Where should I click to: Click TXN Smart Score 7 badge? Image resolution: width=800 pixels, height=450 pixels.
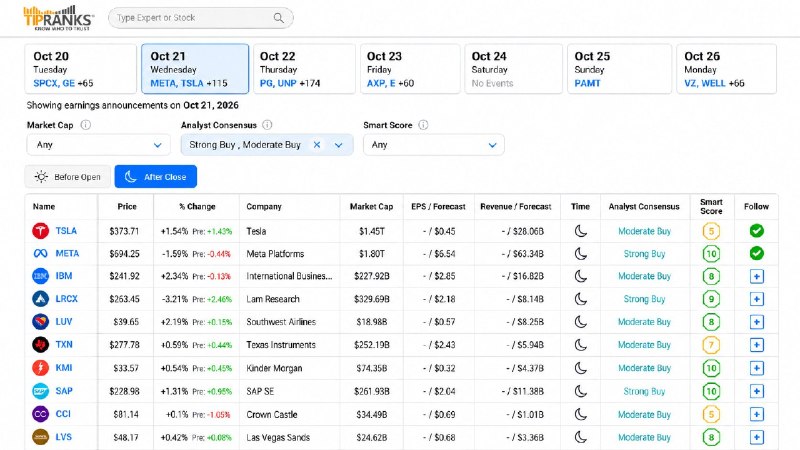711,345
